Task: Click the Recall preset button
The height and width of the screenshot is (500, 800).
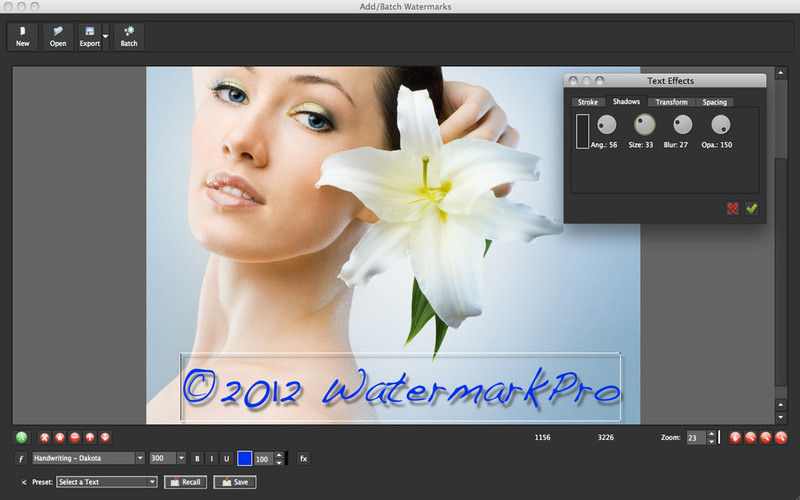Action: pos(185,482)
